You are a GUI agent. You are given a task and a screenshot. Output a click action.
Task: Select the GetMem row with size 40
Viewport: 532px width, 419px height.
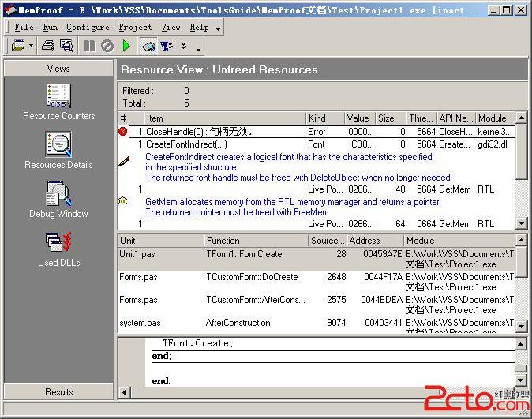[x=317, y=189]
